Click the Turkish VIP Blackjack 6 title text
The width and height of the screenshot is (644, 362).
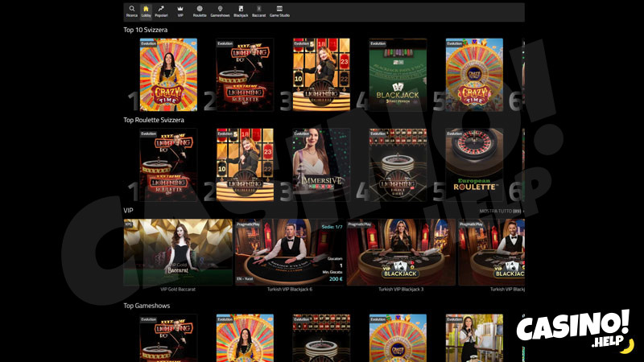(289, 289)
